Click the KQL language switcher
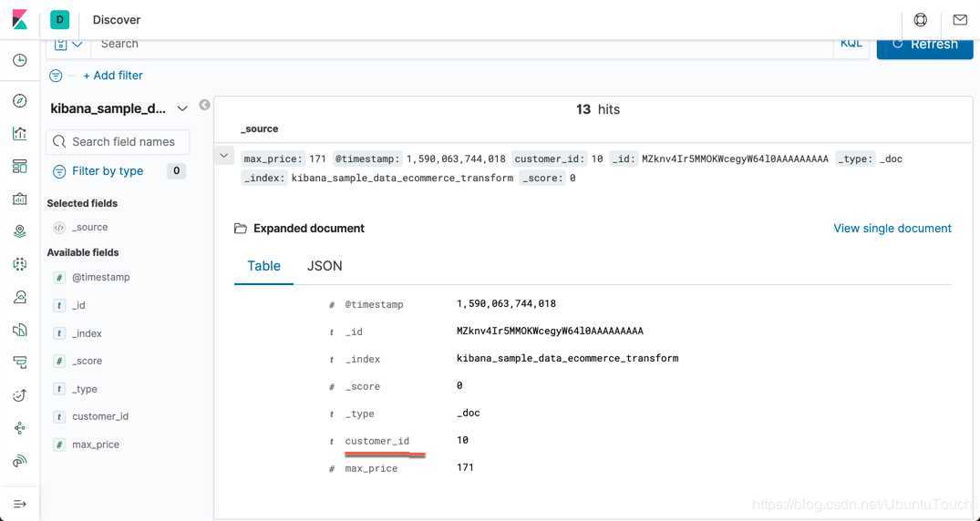Viewport: 980px width, 521px height. tap(851, 43)
